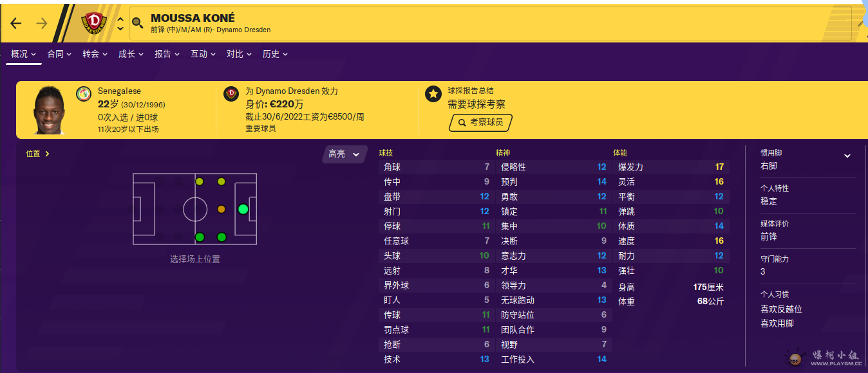Click Moussa Koné's player portrait photo
This screenshot has height=373, width=868.
(50, 110)
